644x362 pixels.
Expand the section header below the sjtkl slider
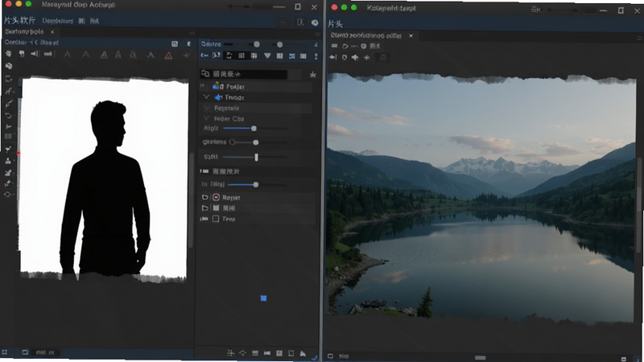pos(204,171)
